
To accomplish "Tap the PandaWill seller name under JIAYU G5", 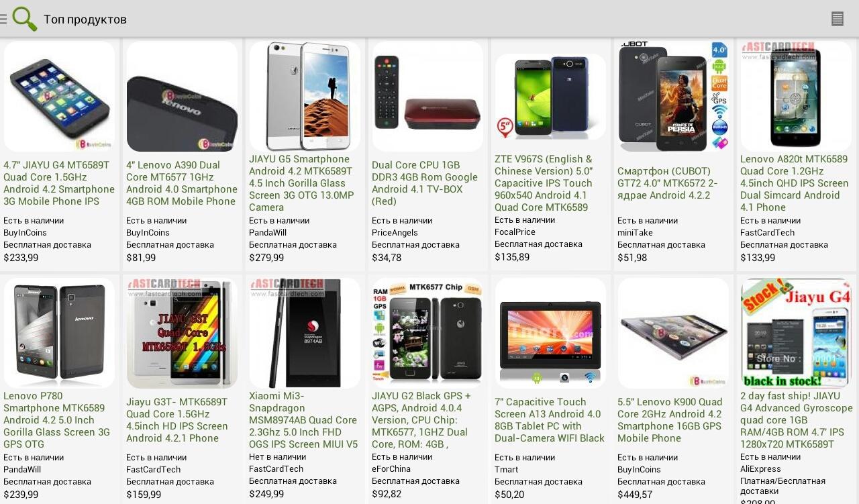I will point(268,233).
